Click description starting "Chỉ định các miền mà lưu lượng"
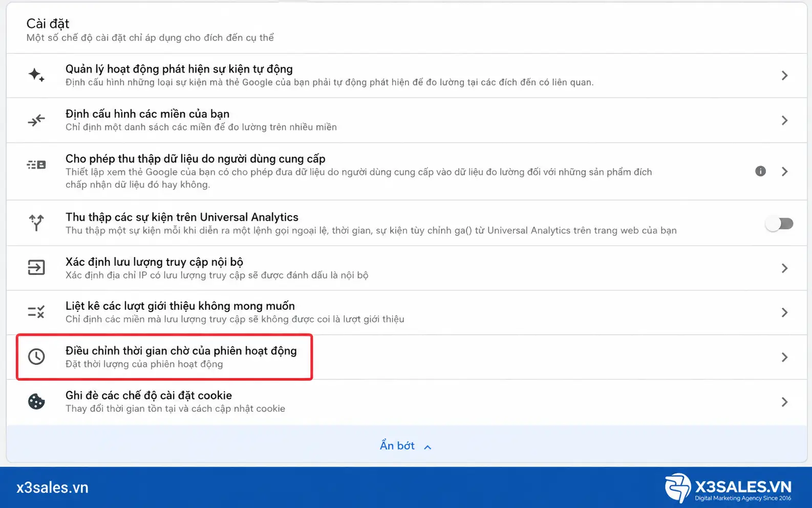Image resolution: width=812 pixels, height=508 pixels. point(235,319)
